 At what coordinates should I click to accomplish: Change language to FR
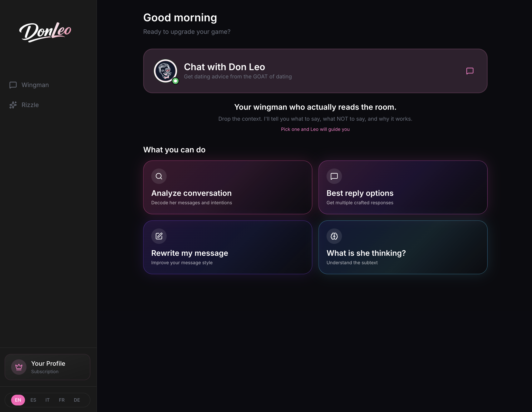pyautogui.click(x=62, y=400)
